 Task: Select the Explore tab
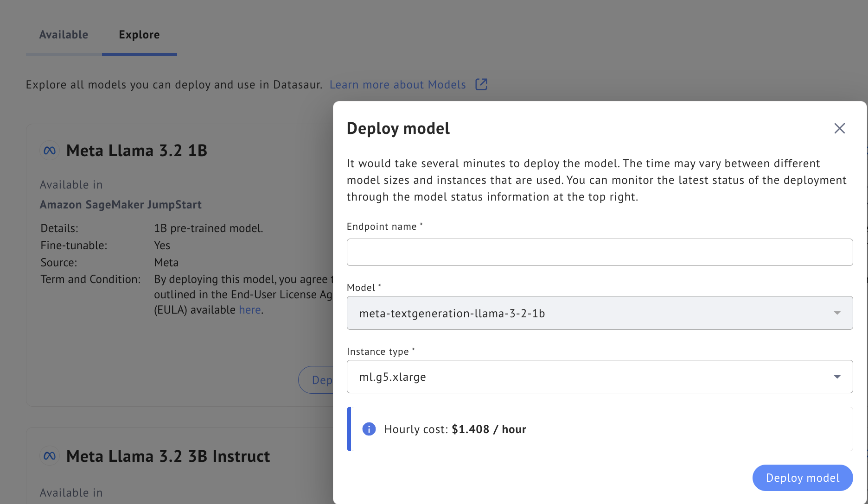[x=139, y=35]
